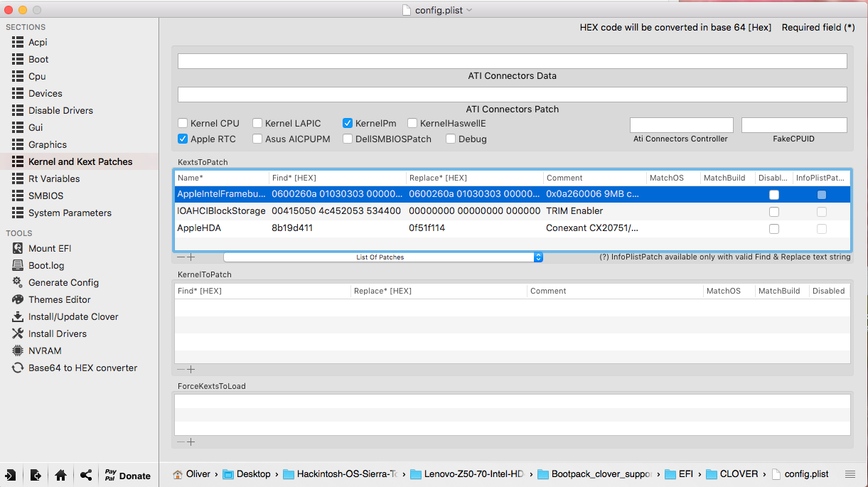
Task: Click Ati Connectors Controller input field
Action: click(681, 125)
